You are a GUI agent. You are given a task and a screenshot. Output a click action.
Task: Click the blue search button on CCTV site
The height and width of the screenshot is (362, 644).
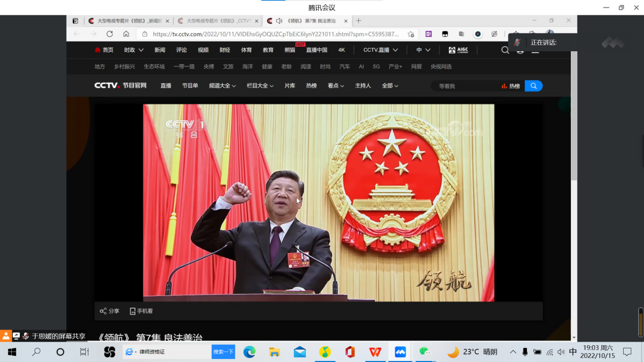coord(533,86)
